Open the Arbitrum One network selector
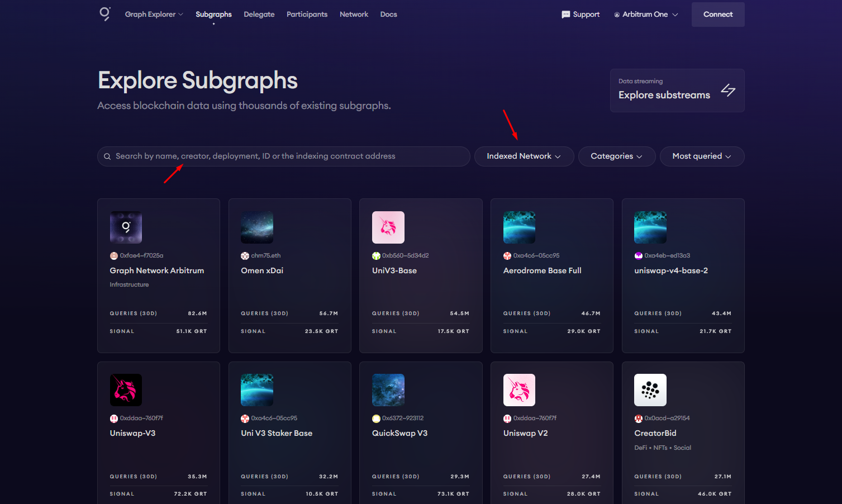This screenshot has height=504, width=842. [x=646, y=15]
